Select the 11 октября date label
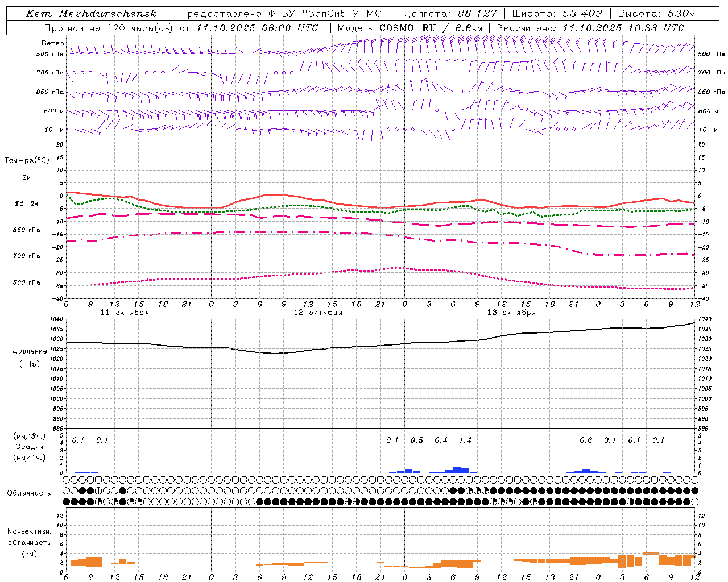 125,313
